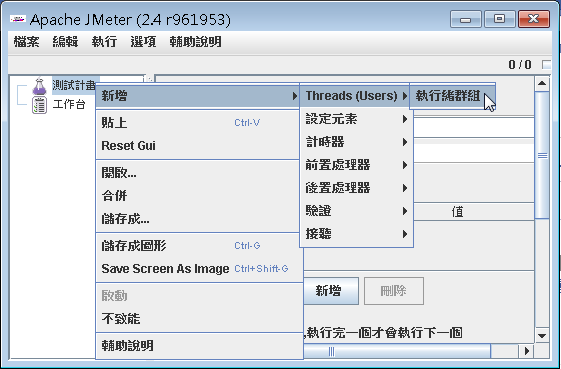Click the right arrow of horizontal scrollbar
The width and height of the screenshot is (561, 369).
pyautogui.click(x=526, y=351)
